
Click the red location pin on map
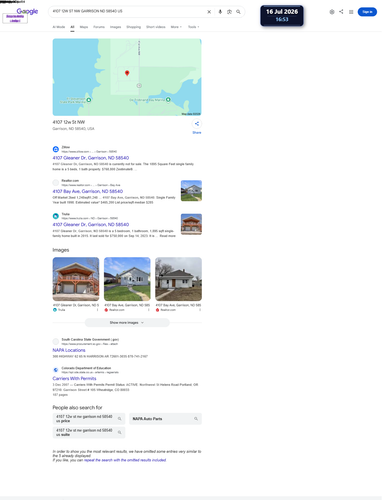[x=127, y=73]
